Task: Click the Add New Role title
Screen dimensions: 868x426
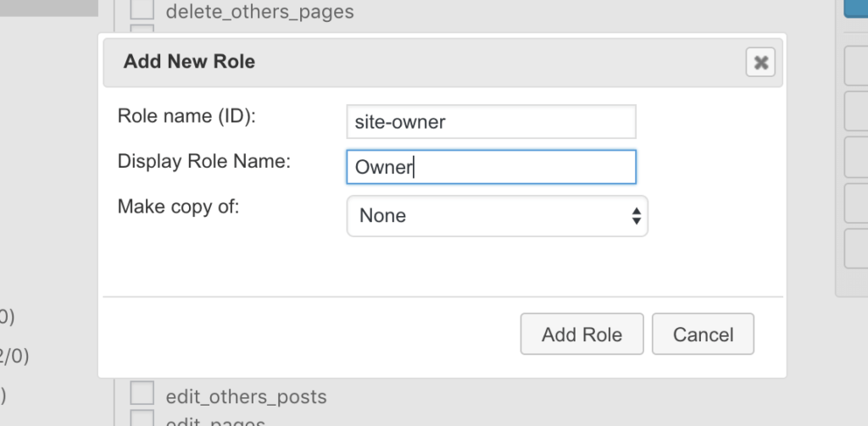Action: click(189, 62)
